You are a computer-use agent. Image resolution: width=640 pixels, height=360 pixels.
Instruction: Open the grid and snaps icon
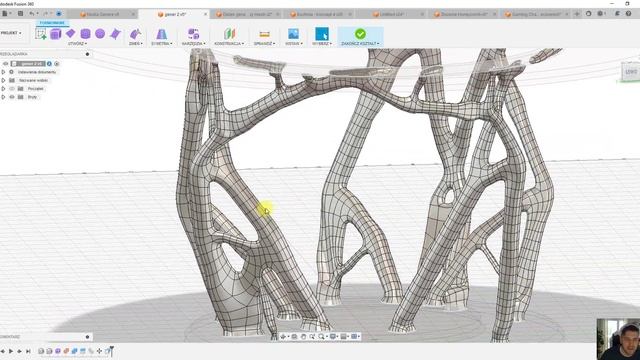pos(344,336)
